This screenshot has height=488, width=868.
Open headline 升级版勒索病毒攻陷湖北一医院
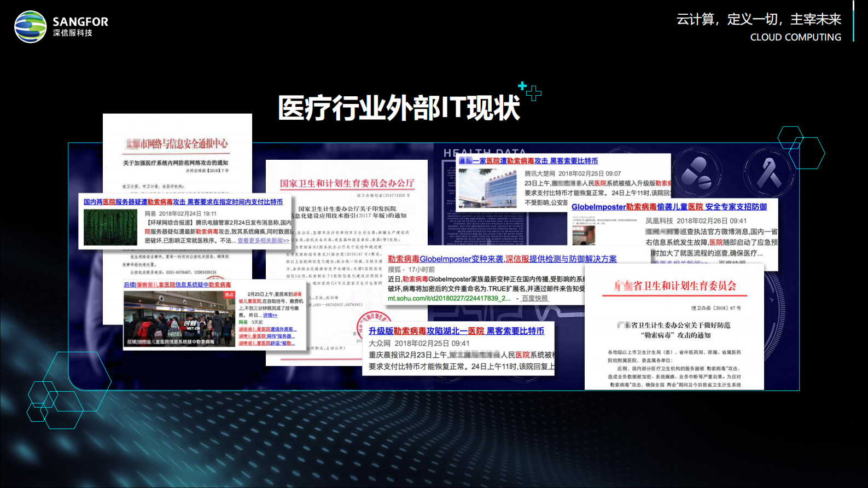[457, 331]
